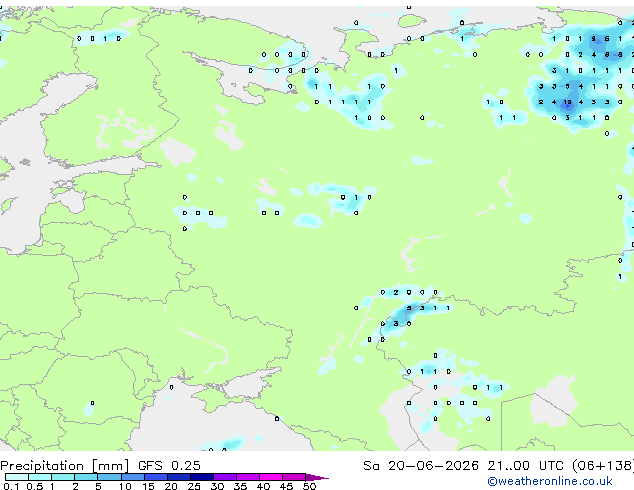Click the '12' precipitation value on map

click(x=568, y=102)
